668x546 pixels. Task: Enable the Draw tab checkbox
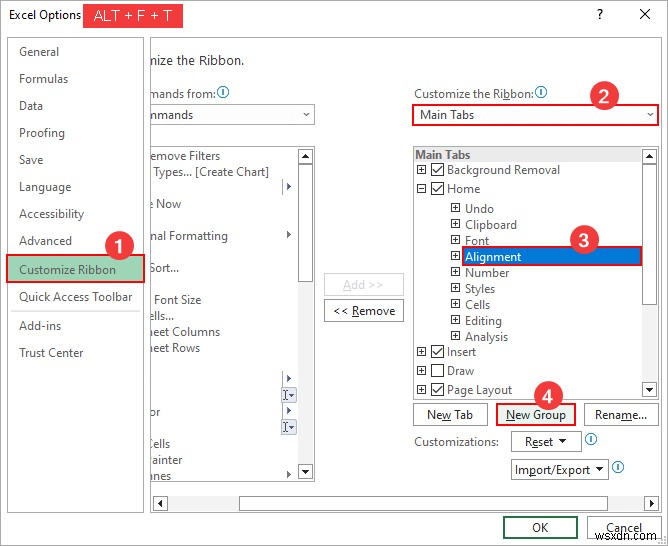point(438,371)
